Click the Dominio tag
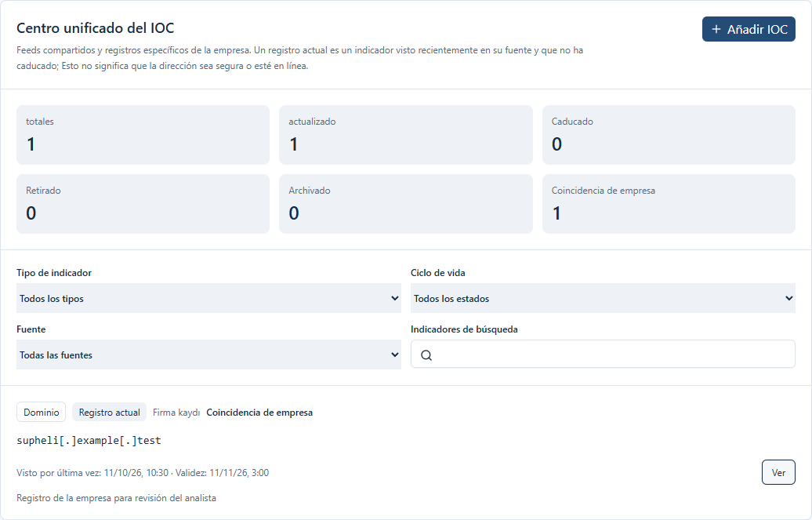Image resolution: width=812 pixels, height=520 pixels. pos(41,413)
